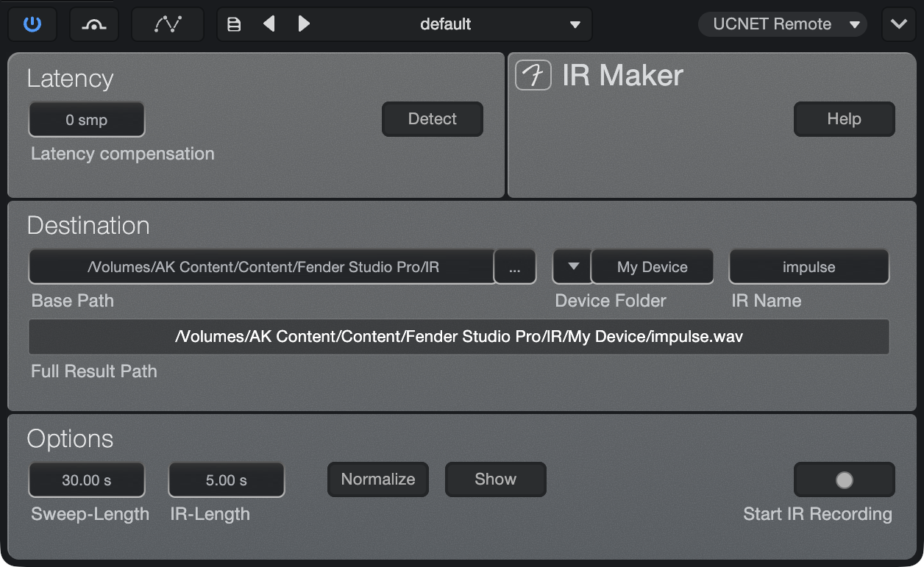Click the impulse IR Name field
The image size is (924, 567).
[x=809, y=267]
